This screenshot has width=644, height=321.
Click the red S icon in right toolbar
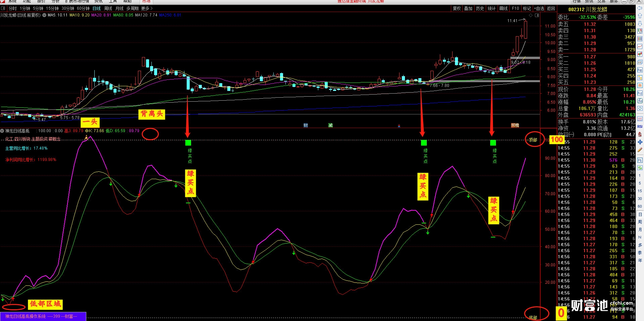640,135
